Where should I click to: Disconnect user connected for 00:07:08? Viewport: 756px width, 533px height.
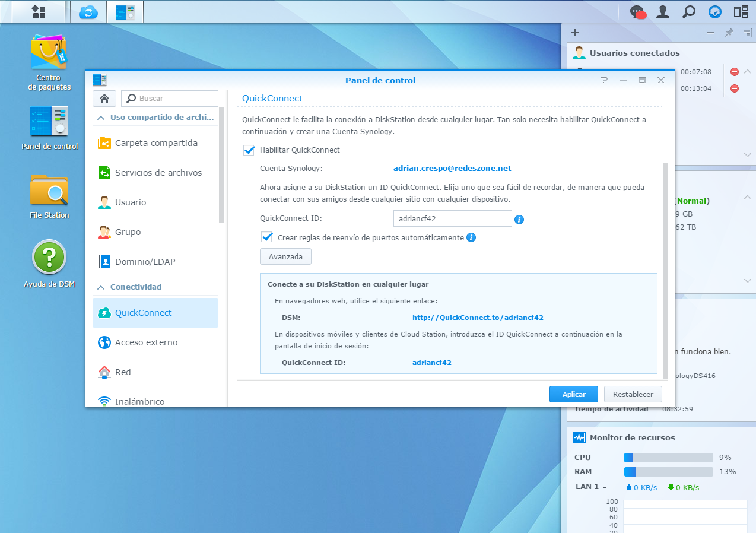[x=734, y=72]
